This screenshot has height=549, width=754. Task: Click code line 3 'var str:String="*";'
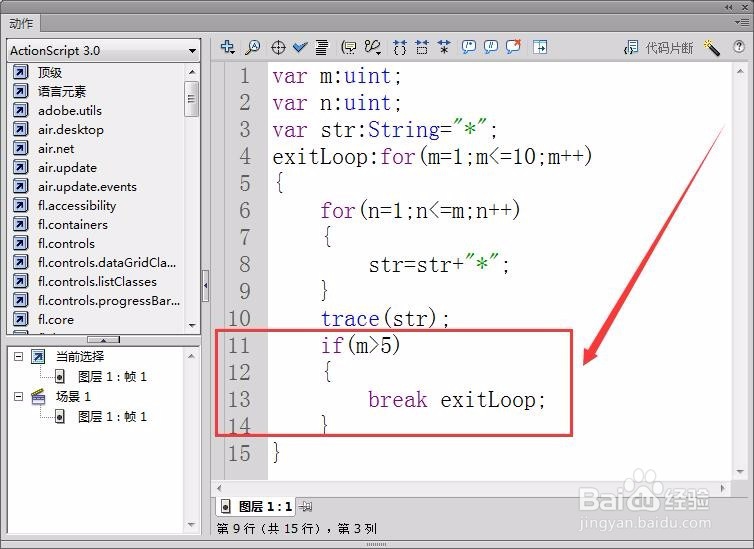pyautogui.click(x=385, y=130)
